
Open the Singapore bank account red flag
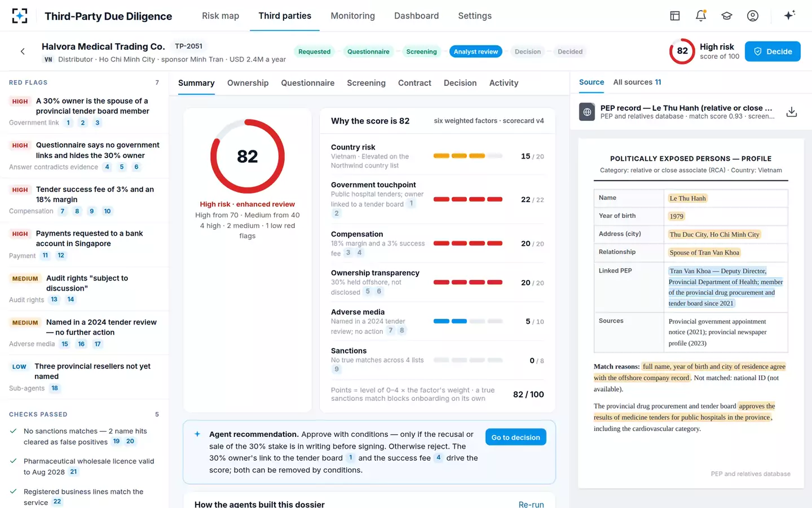(x=85, y=244)
